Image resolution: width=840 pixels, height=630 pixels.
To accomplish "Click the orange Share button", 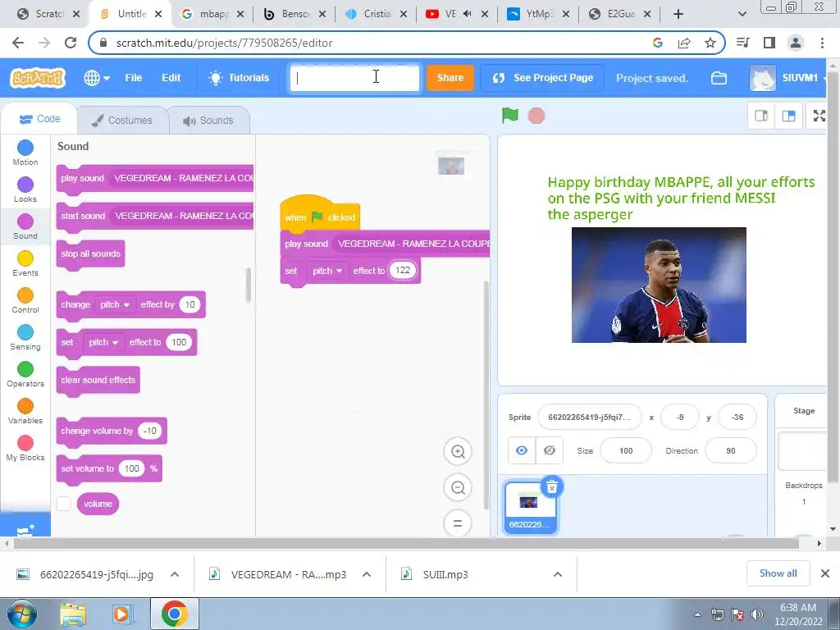I will coord(450,78).
